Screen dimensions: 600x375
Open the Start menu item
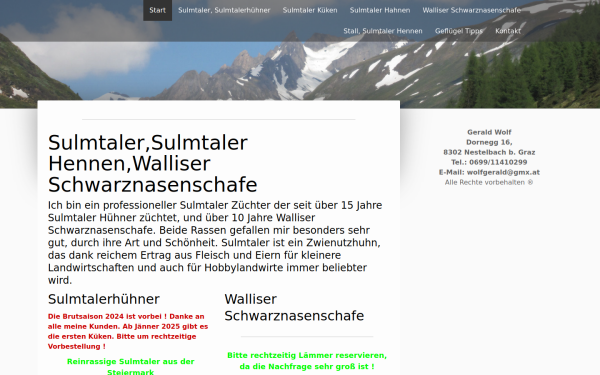click(157, 10)
